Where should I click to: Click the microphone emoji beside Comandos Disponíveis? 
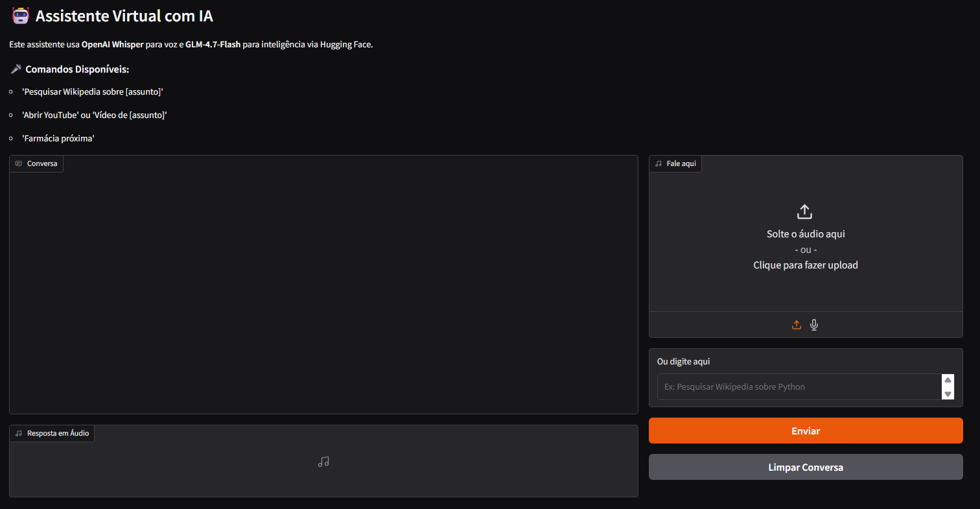pyautogui.click(x=16, y=69)
